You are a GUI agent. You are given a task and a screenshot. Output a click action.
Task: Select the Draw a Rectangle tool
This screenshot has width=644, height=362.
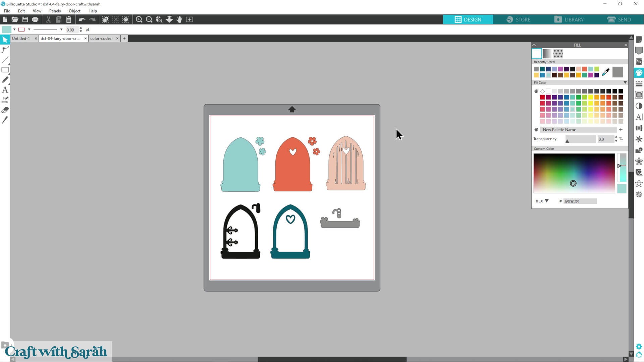5,70
